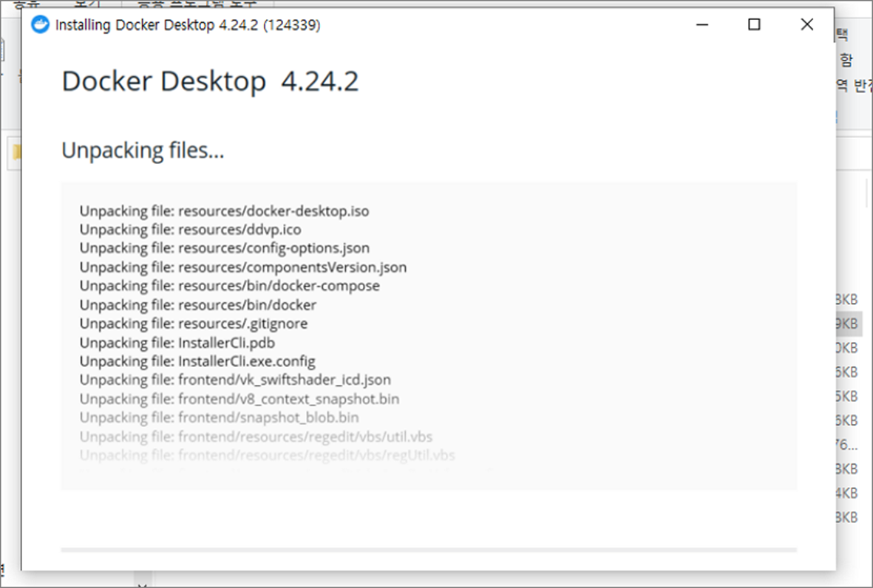Viewport: 873px width, 588px height.
Task: Select the resources/docker-desktop.iso log line
Action: tap(225, 211)
